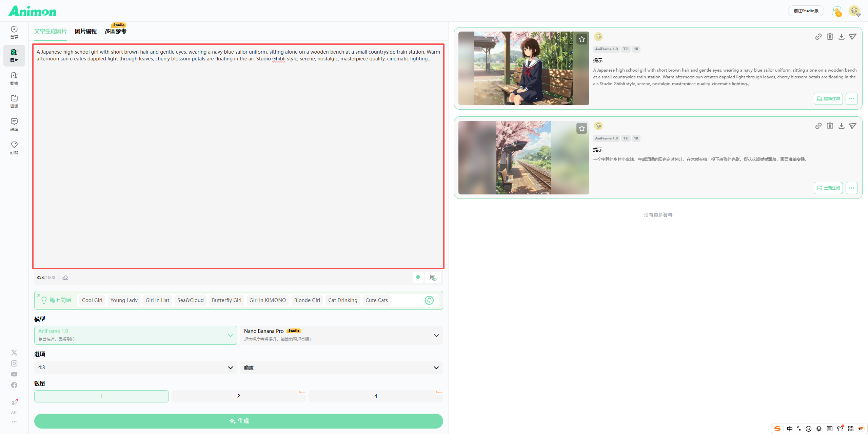This screenshot has height=434, width=868.
Task: Switch to the 圖片編輯 tab
Action: [x=86, y=31]
